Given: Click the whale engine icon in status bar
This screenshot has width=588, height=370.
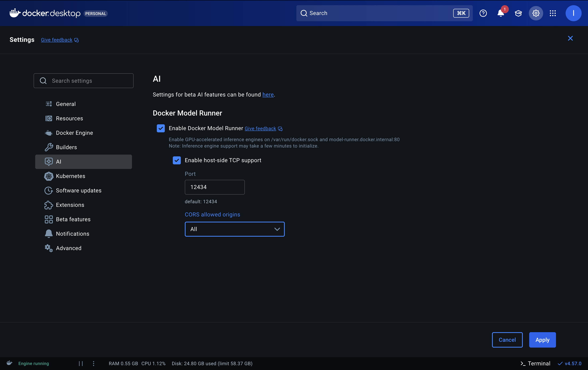Looking at the screenshot, I should (9, 363).
